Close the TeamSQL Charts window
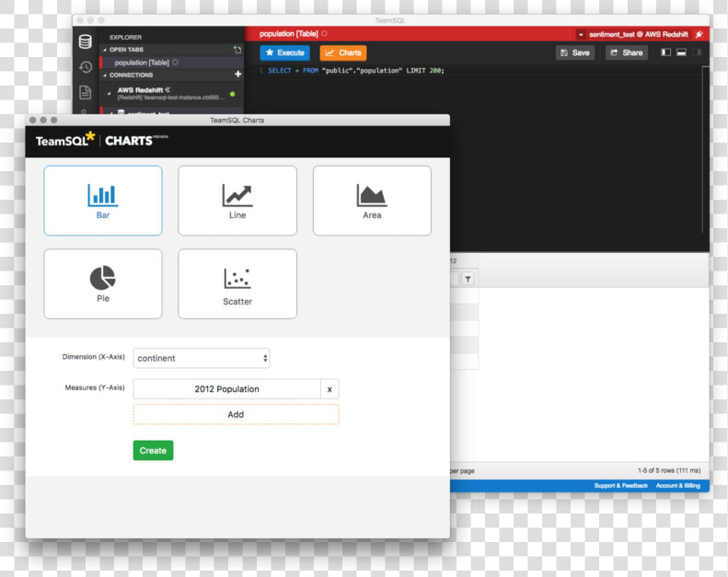The width and height of the screenshot is (728, 577). click(32, 120)
